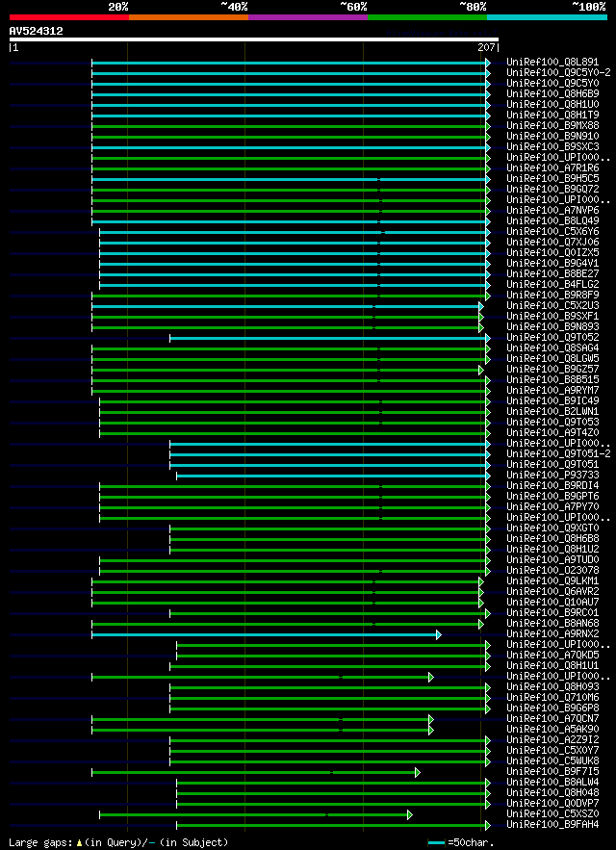Select the UniRef100_B9F7I5 label

(x=552, y=771)
